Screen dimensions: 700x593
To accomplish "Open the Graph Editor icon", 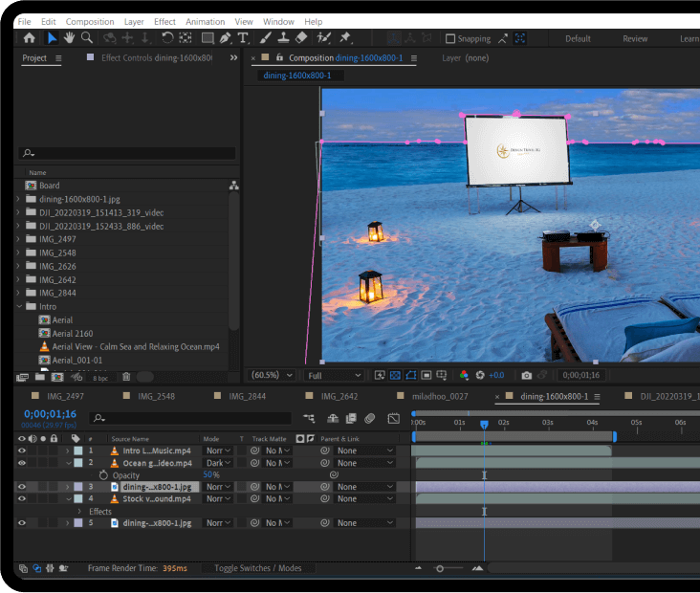I will pos(393,418).
